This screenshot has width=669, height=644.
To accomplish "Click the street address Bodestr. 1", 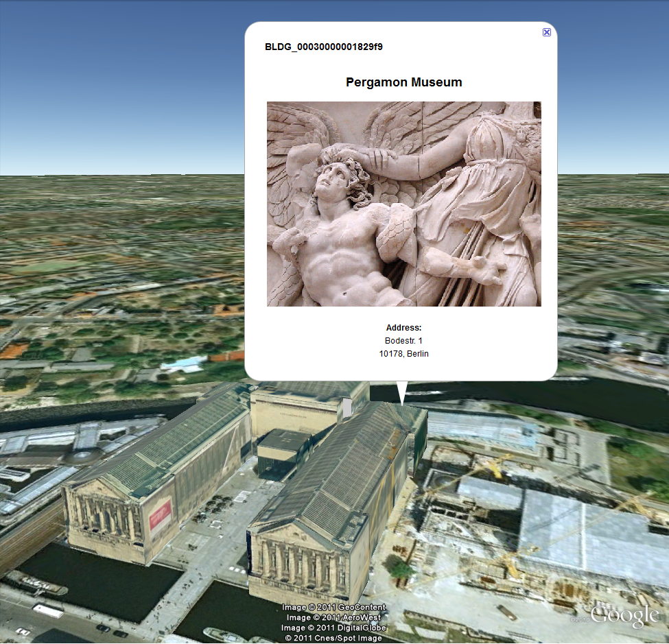I will 403,340.
